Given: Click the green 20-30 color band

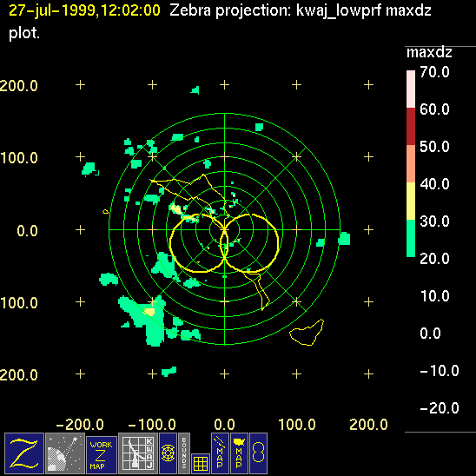Looking at the screenshot, I should pos(411,238).
